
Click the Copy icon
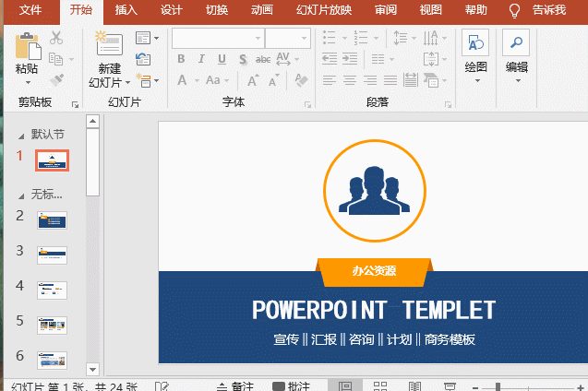click(x=56, y=59)
